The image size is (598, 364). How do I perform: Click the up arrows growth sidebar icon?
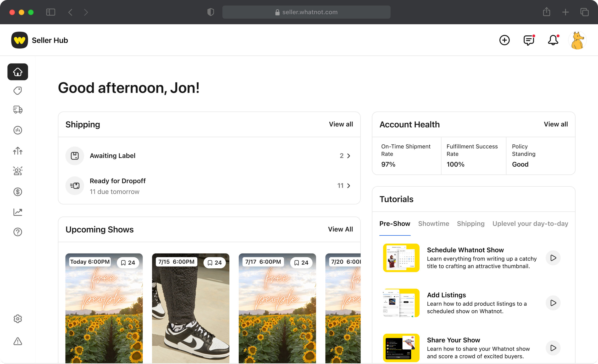point(18,151)
